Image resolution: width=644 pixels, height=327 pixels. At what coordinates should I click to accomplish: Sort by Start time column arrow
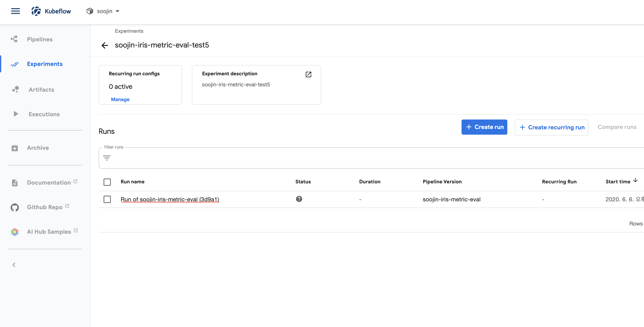(635, 180)
